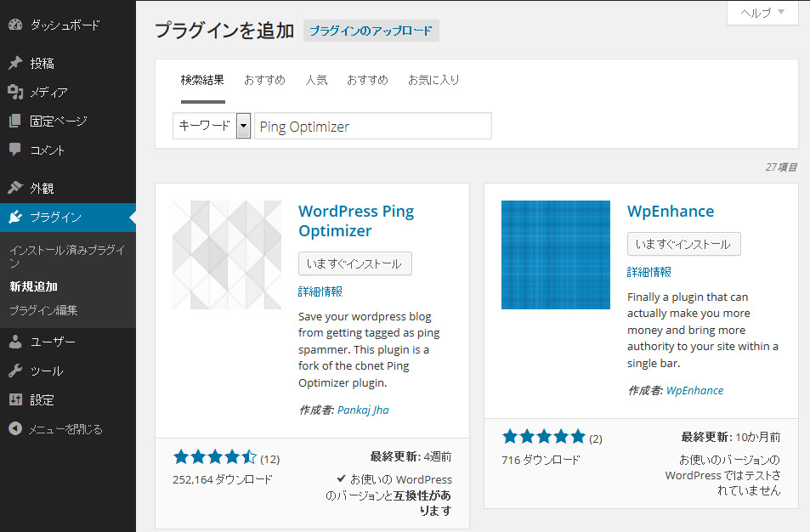Click the 716 ダウンロード count
Screen dimensions: 810x532
[x=541, y=461]
